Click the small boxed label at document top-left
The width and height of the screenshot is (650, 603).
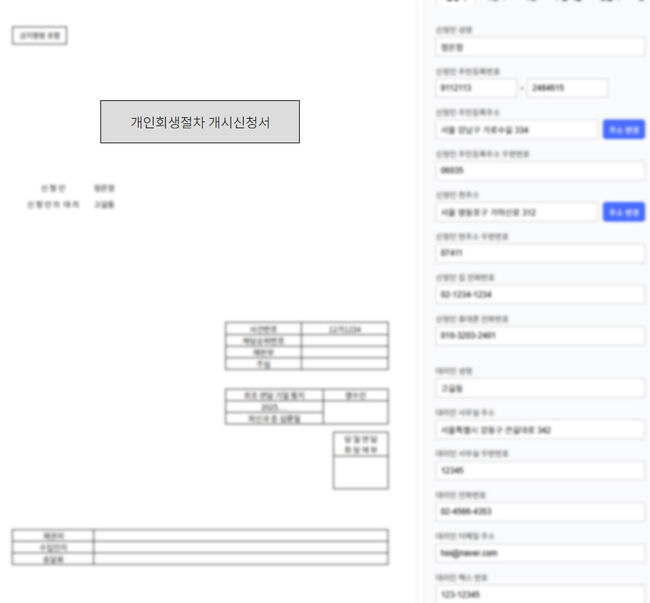click(x=39, y=36)
